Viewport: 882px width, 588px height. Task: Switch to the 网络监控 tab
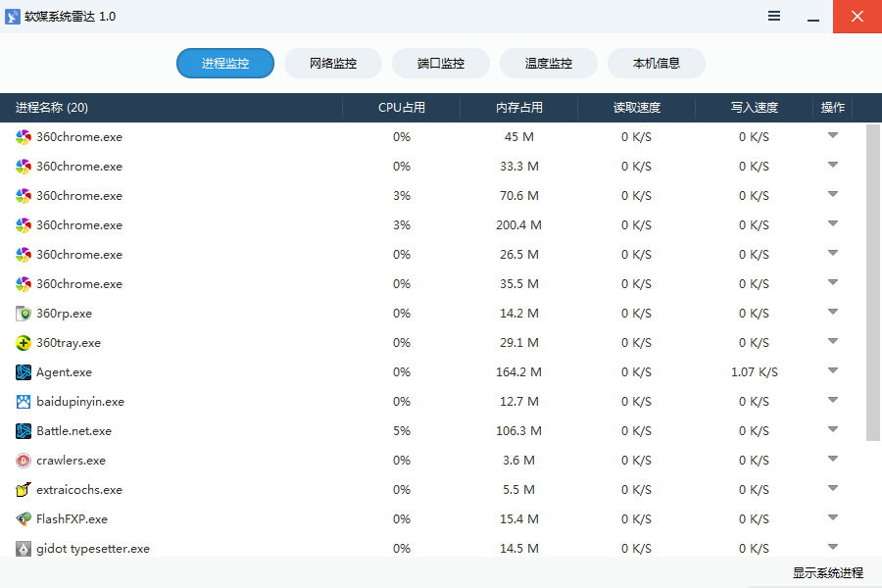(x=333, y=63)
